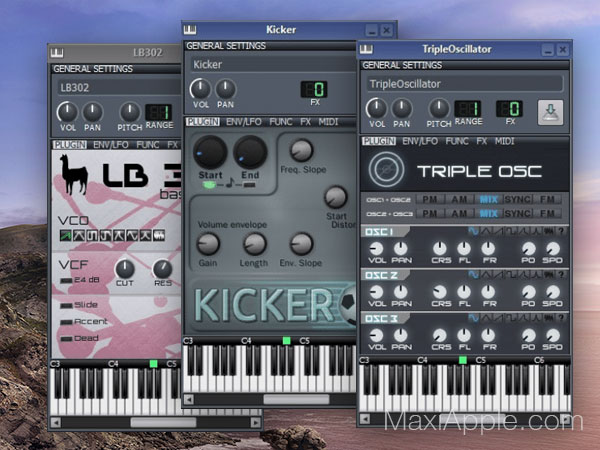Open FX tab in Kicker

pos(305,122)
